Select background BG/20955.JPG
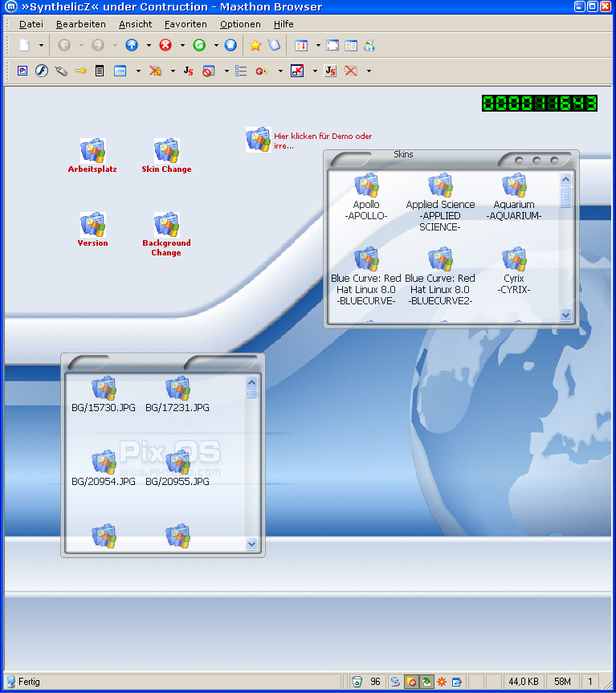The width and height of the screenshot is (616, 693). (177, 468)
